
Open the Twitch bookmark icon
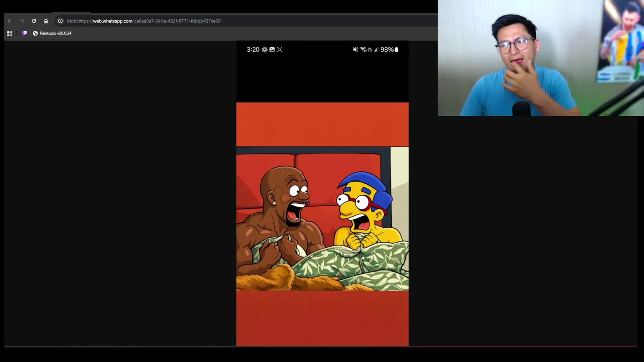(x=25, y=33)
